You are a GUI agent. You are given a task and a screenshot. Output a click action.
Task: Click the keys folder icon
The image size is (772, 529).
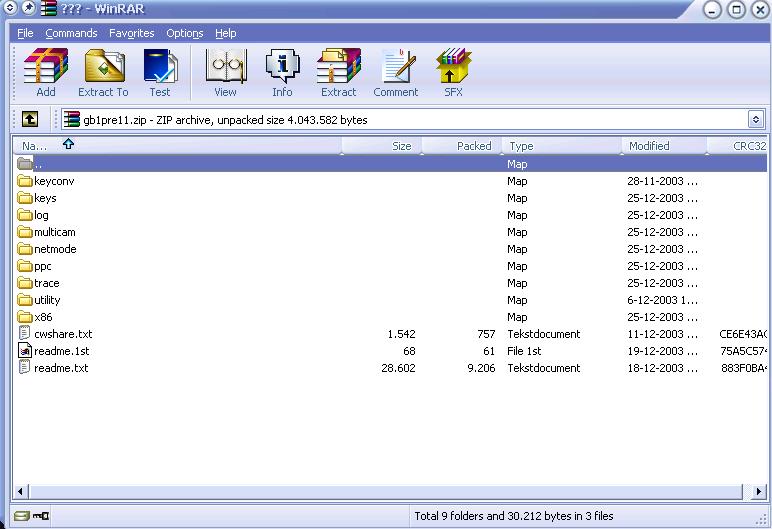pos(25,198)
